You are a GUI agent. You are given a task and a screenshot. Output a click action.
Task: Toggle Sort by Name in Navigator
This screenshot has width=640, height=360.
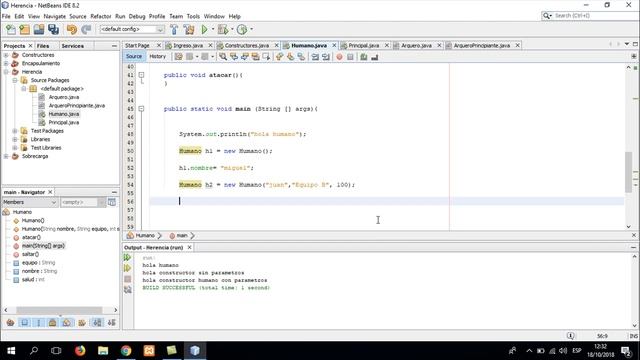point(97,323)
